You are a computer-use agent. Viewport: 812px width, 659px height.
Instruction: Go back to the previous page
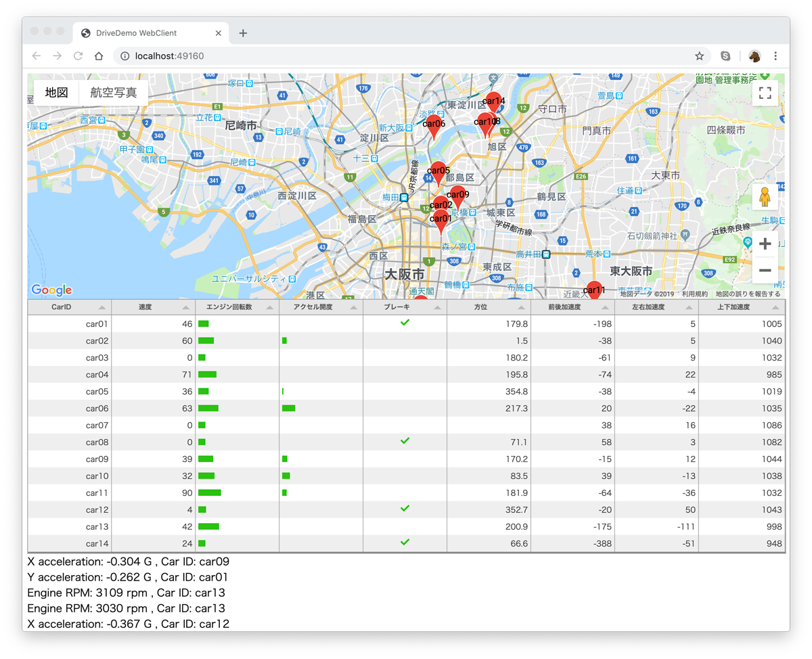37,56
